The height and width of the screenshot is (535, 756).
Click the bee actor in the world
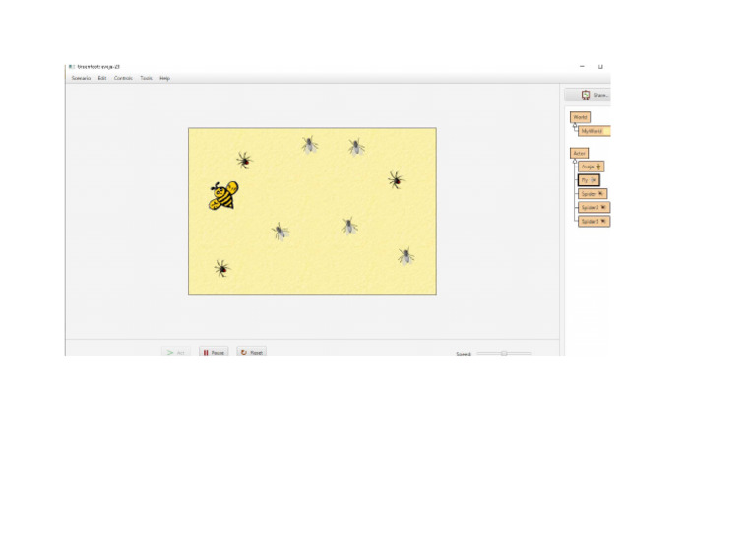click(223, 195)
